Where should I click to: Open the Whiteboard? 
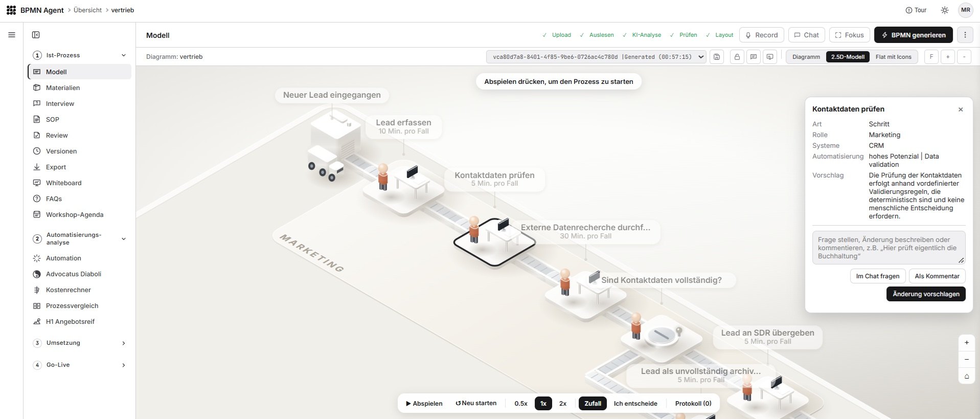pyautogui.click(x=80, y=183)
